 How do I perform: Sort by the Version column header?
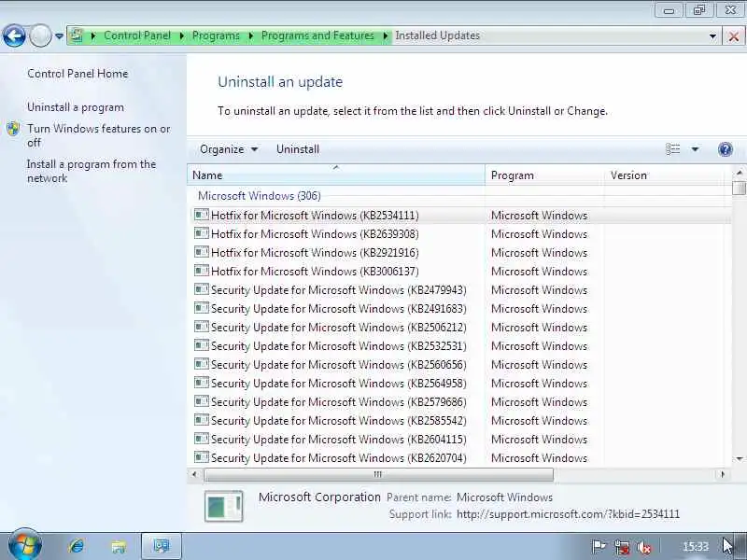point(666,175)
